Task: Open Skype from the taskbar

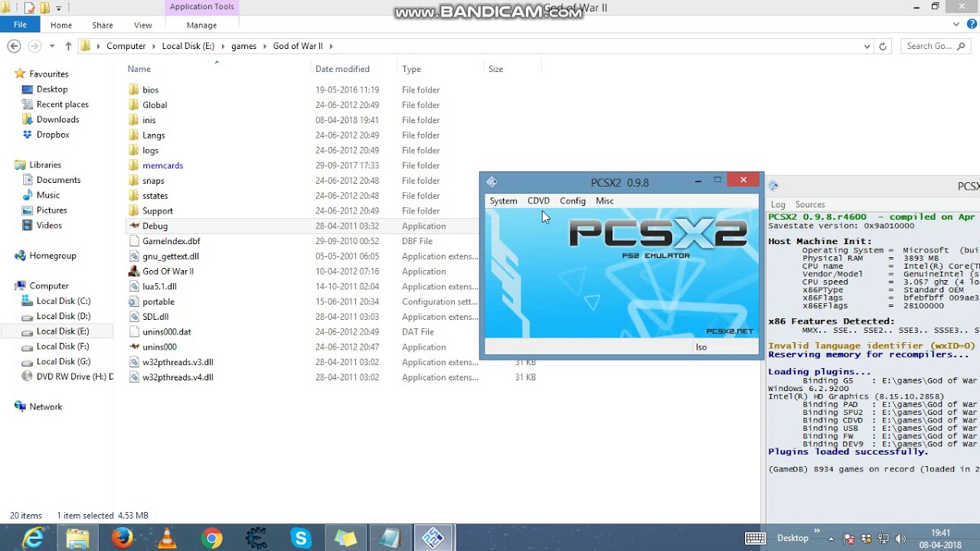Action: 300,539
